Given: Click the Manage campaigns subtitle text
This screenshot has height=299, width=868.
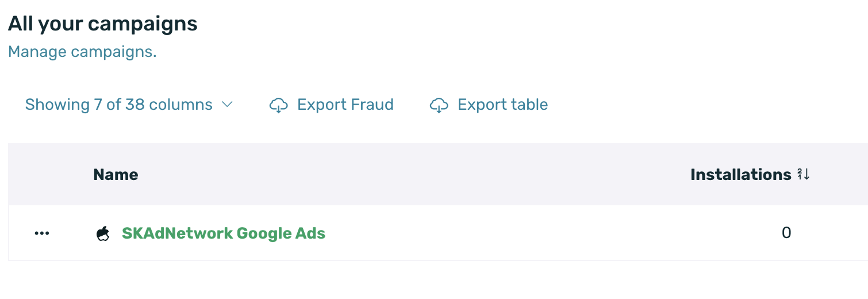Looking at the screenshot, I should pyautogui.click(x=82, y=52).
